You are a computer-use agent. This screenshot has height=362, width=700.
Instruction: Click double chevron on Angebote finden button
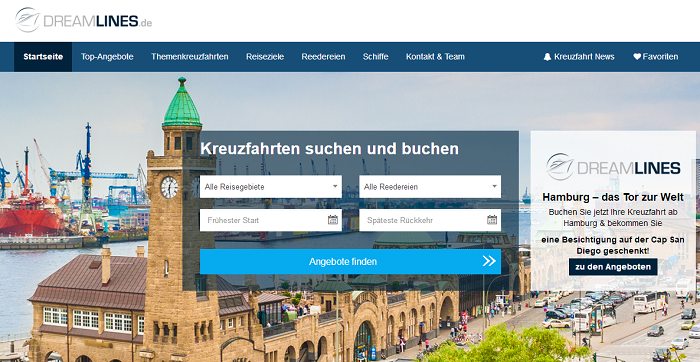point(489,261)
